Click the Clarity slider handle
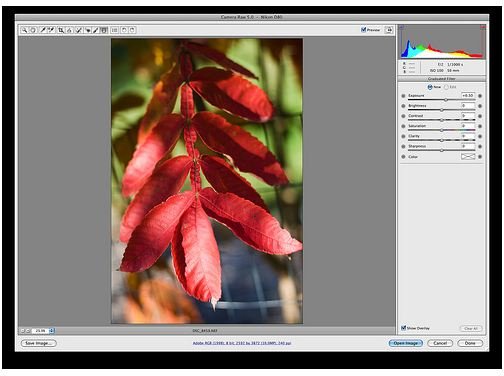Image resolution: width=504 pixels, height=376 pixels. (x=442, y=140)
